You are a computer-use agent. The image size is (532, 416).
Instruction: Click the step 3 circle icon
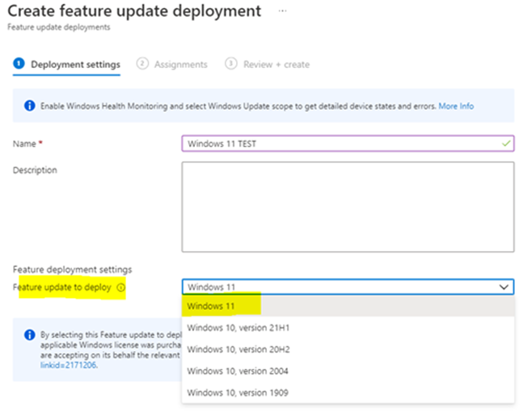pyautogui.click(x=231, y=63)
